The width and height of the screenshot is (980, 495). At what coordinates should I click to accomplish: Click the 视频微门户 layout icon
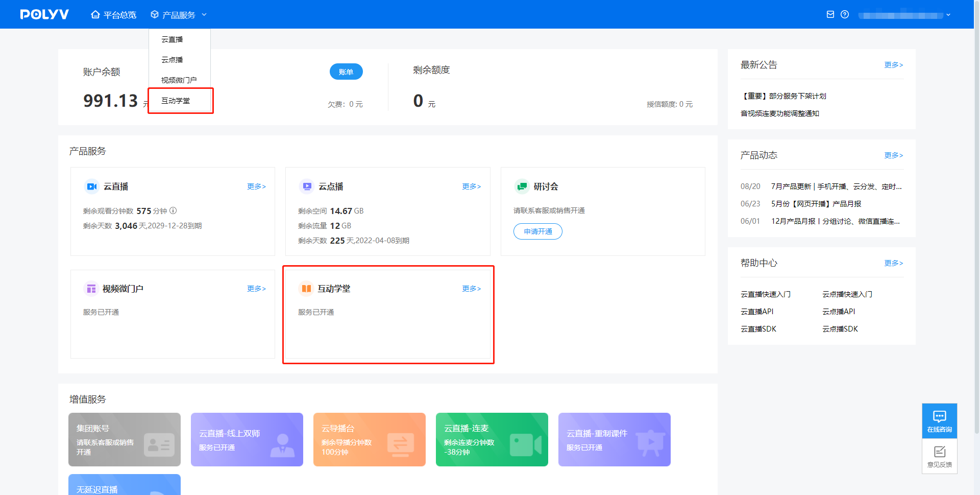[91, 289]
